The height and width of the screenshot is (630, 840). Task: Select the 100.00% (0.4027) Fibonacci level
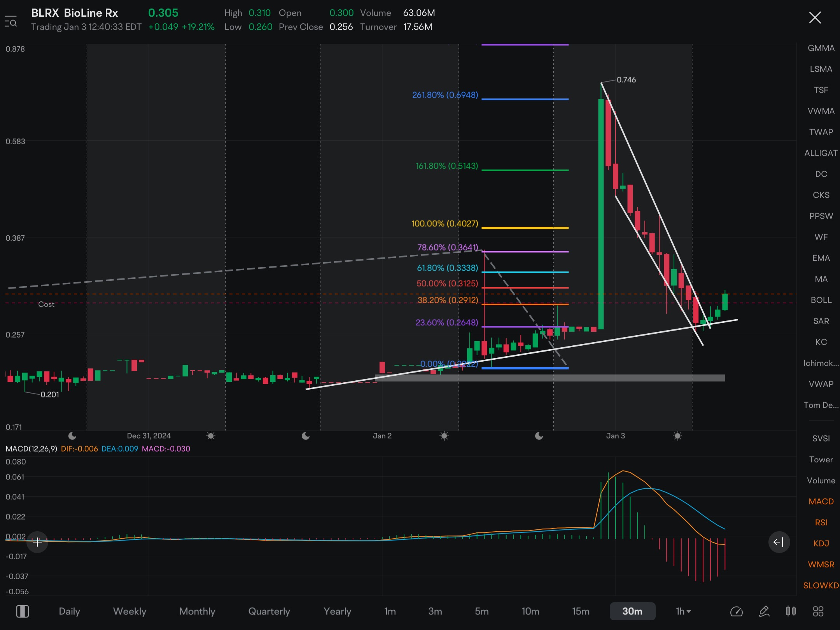[x=444, y=224]
